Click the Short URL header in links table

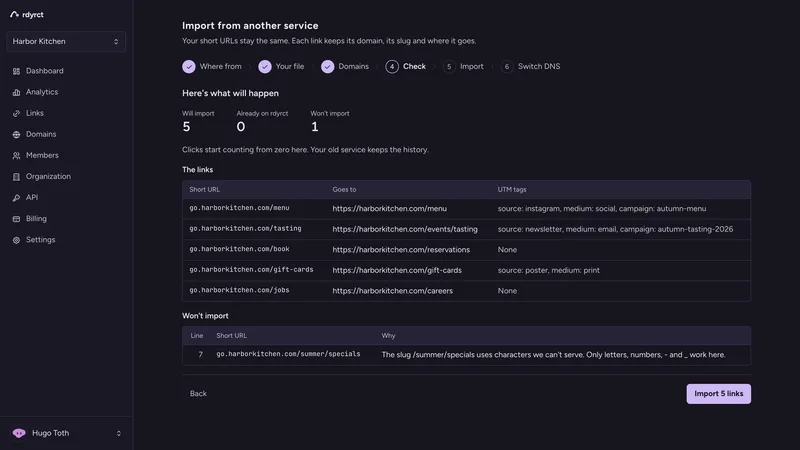tap(205, 189)
